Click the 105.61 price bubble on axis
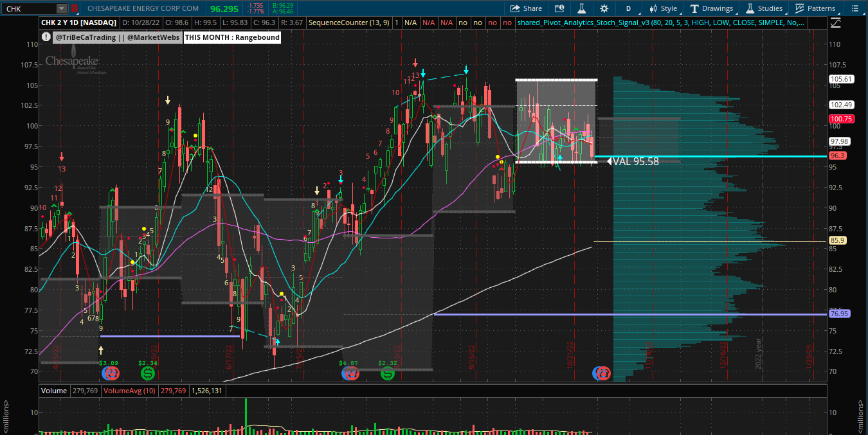 click(840, 79)
